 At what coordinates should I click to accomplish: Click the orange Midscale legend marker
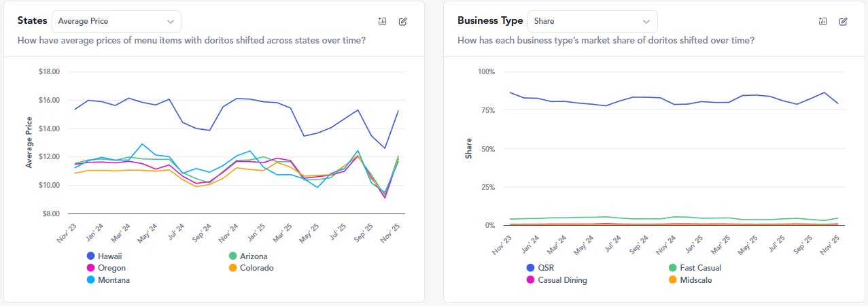(673, 279)
